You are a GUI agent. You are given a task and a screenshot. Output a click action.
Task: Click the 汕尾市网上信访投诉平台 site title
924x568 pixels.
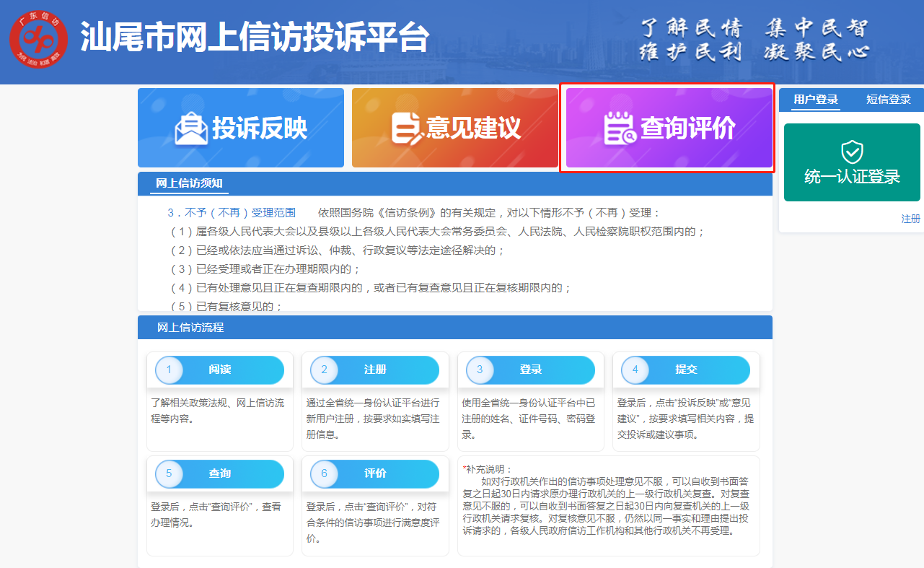pyautogui.click(x=254, y=38)
